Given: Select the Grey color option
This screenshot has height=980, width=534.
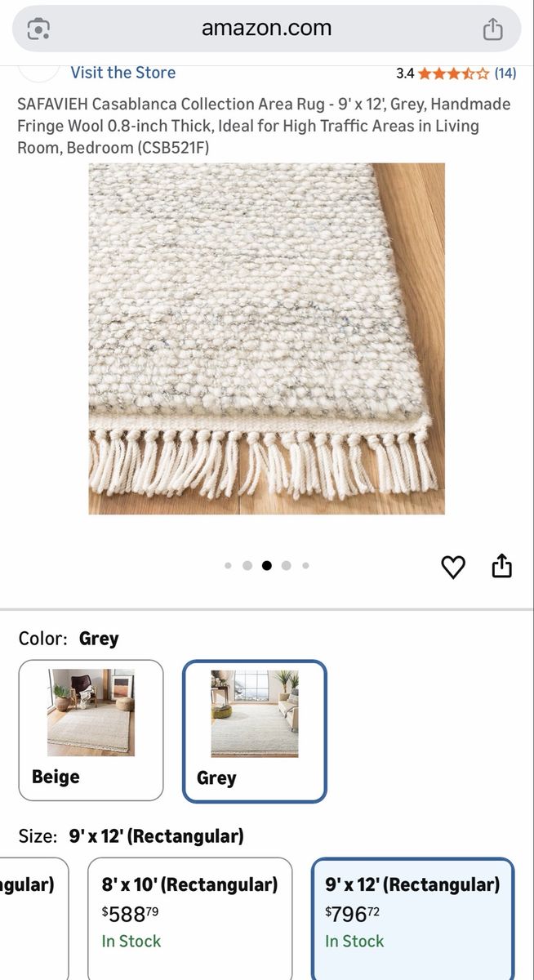Looking at the screenshot, I should (x=255, y=731).
